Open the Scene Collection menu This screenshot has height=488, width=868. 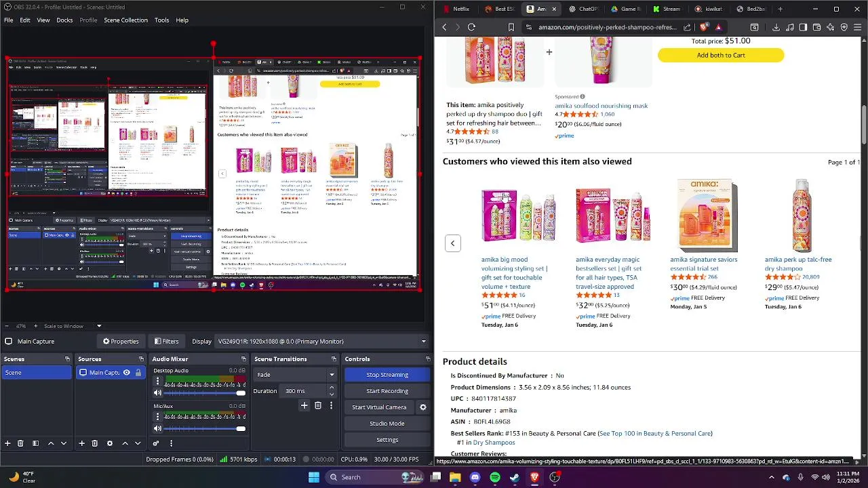coord(125,20)
